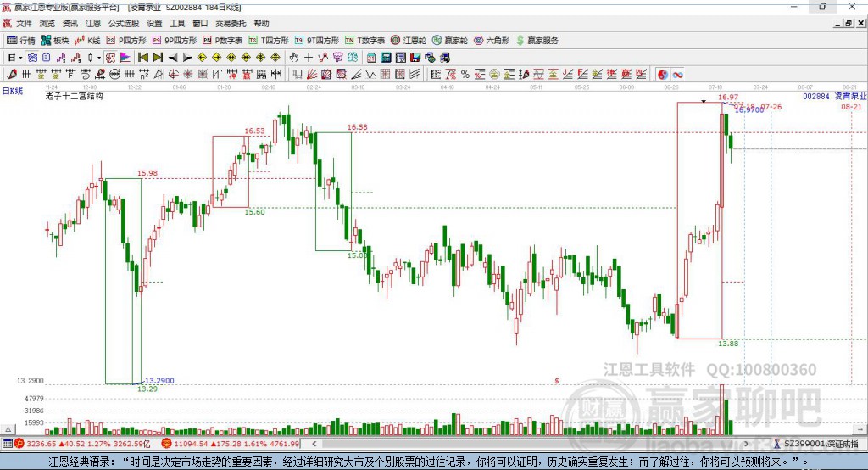The image size is (868, 470).
Task: Click the 日K线 chart period label
Action: 13,91
